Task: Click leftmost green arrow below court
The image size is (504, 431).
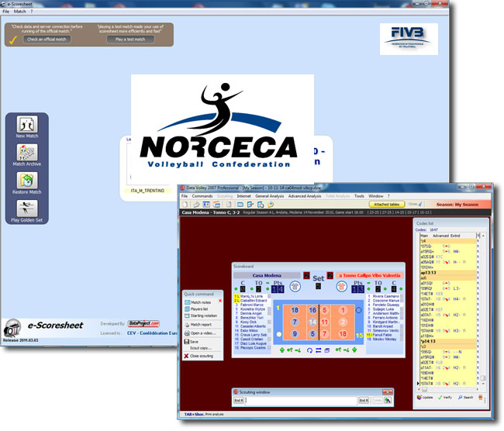Action: (282, 350)
